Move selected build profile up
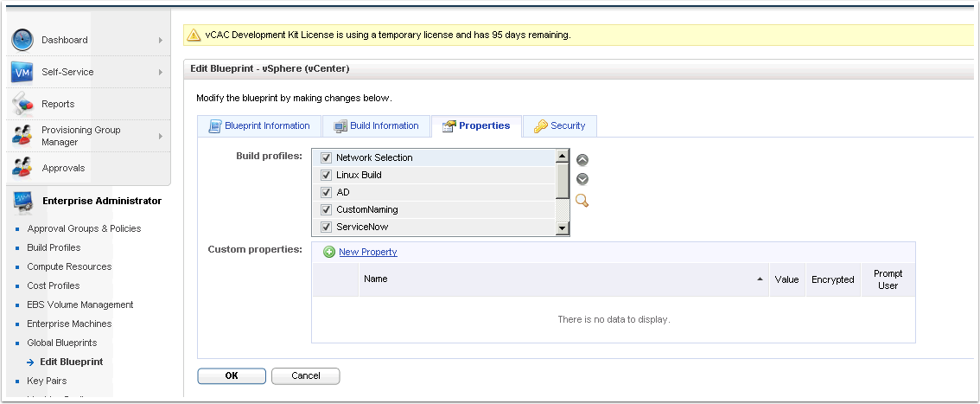 point(582,160)
